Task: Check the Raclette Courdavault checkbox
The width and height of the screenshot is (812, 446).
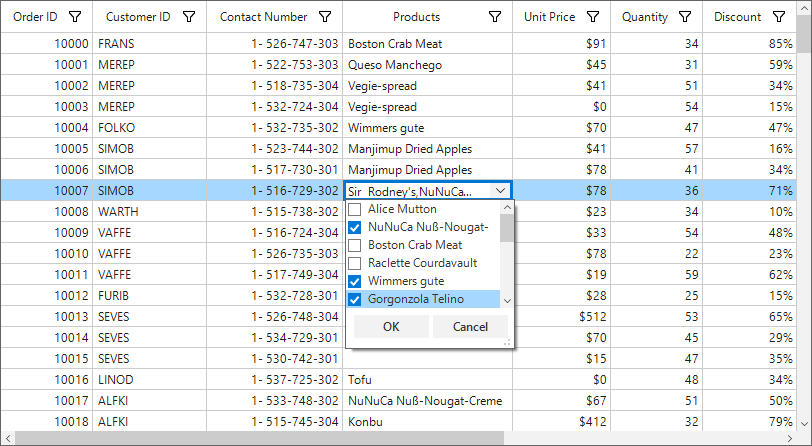Action: [355, 263]
